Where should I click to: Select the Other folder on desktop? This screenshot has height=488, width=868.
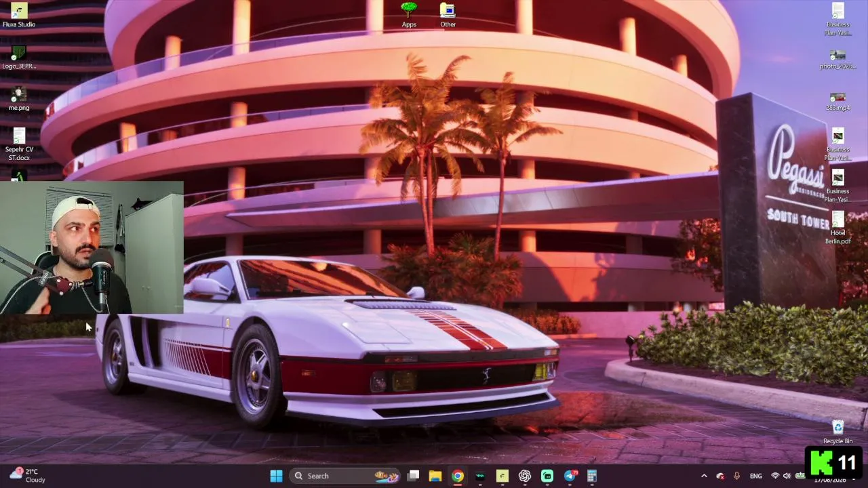(448, 16)
